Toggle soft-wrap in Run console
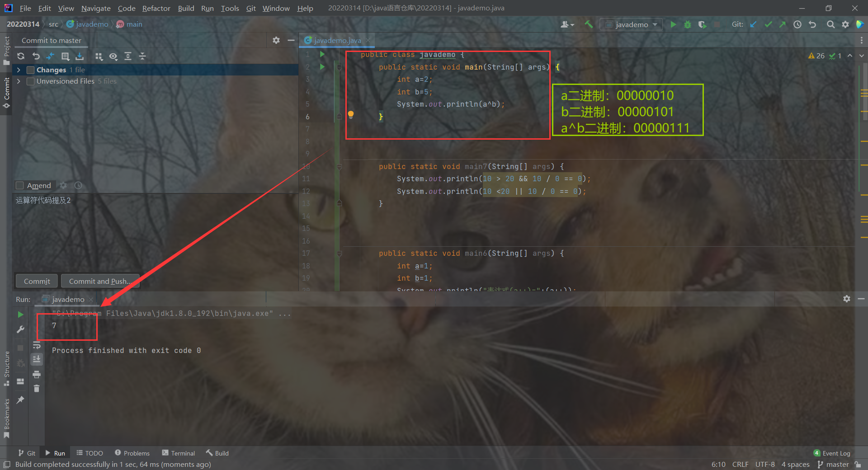 coord(37,345)
